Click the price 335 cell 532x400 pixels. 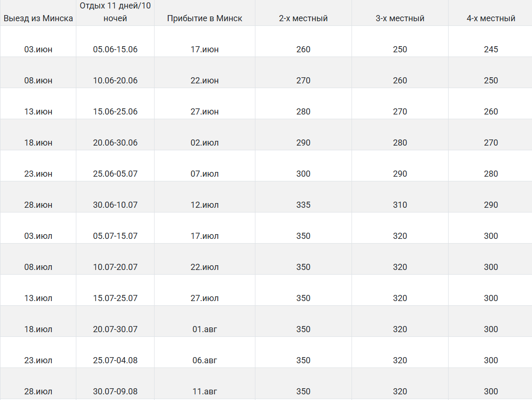point(303,205)
